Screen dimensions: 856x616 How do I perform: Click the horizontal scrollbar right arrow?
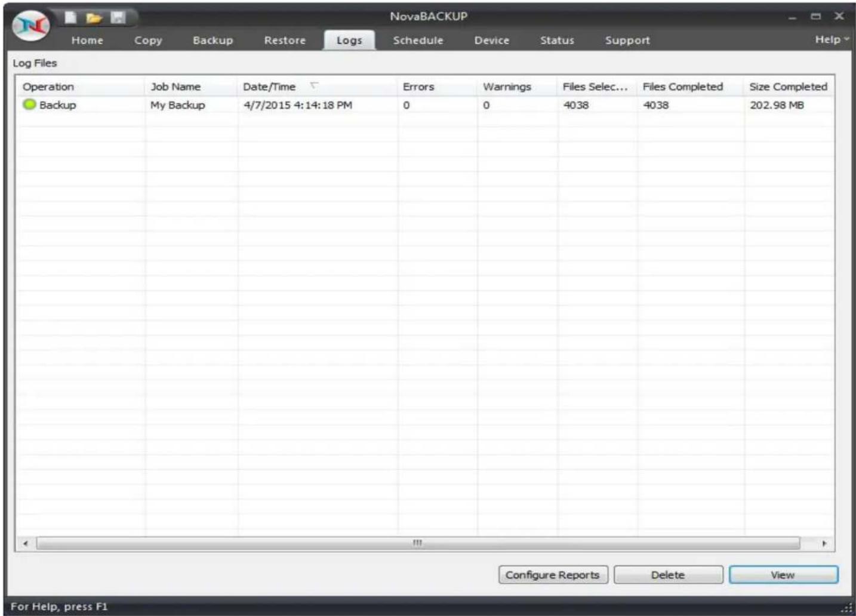(x=824, y=543)
